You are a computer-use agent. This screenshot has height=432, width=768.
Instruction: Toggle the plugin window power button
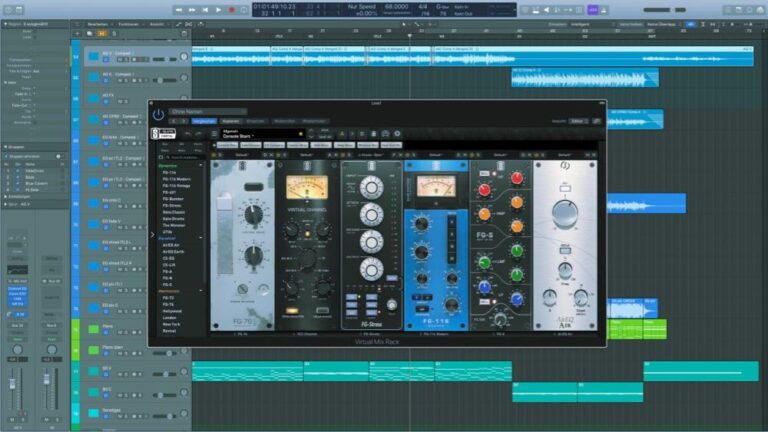(158, 115)
